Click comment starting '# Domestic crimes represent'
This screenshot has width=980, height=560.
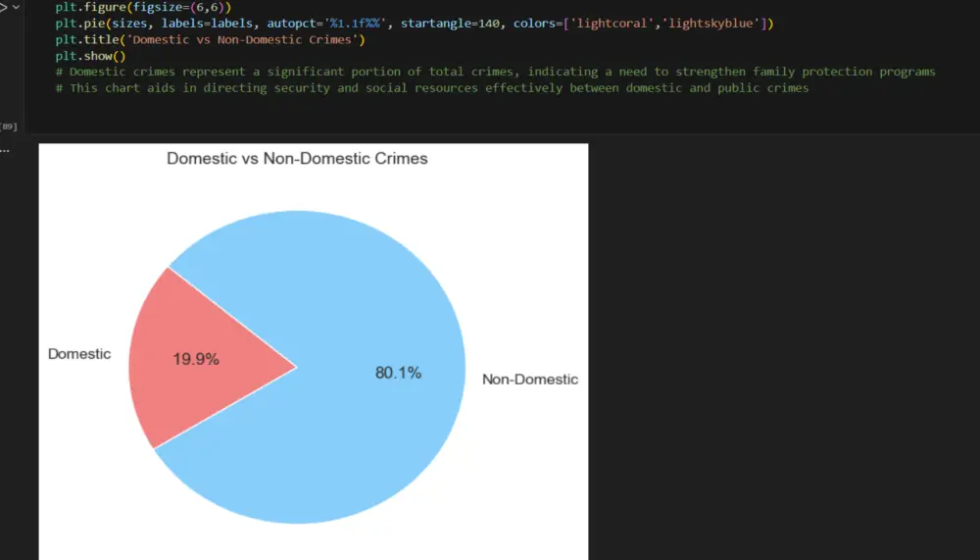[495, 72]
